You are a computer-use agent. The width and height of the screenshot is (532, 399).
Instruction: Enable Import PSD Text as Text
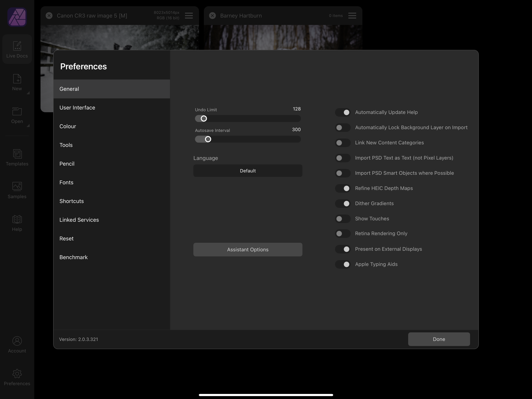(343, 158)
